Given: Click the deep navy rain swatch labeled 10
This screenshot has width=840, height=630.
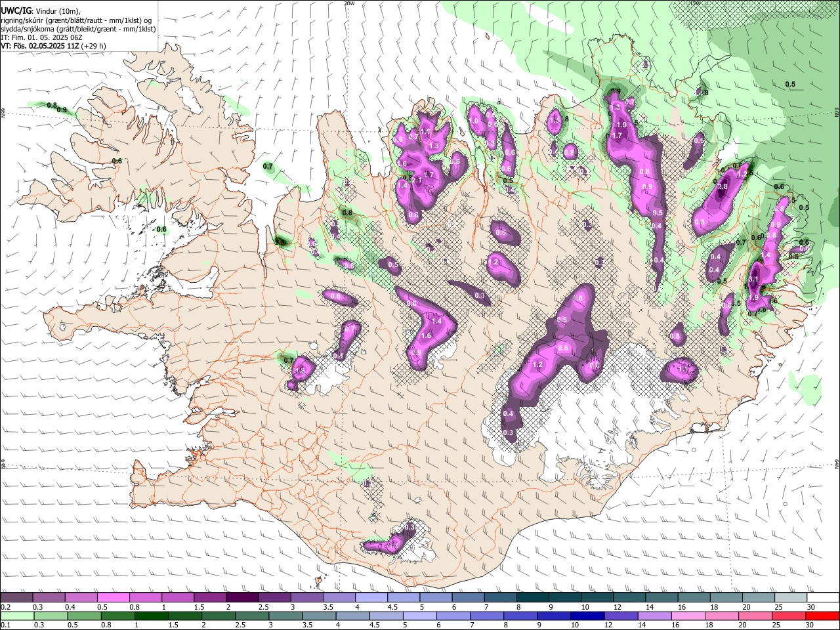Looking at the screenshot, I should pos(588,616).
